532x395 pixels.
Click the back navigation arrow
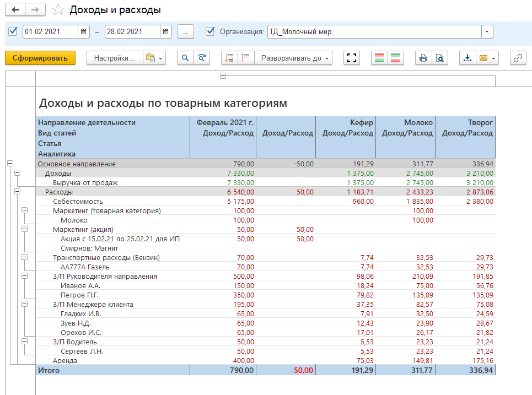[15, 10]
